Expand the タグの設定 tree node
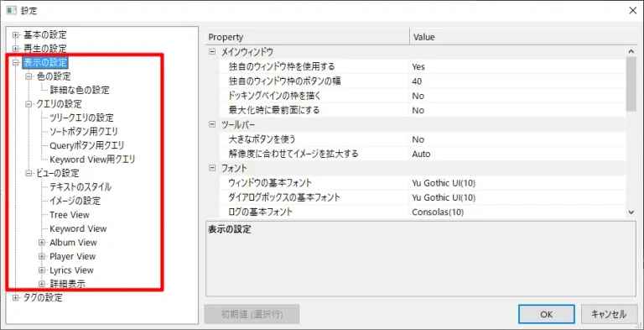Image resolution: width=644 pixels, height=330 pixels. coord(16,298)
